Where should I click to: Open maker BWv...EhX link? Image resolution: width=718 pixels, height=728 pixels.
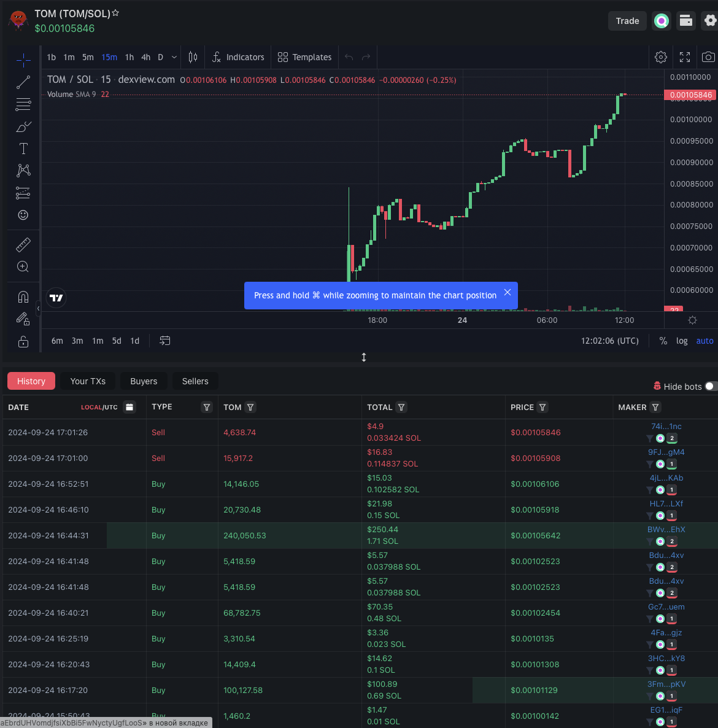[x=666, y=529]
